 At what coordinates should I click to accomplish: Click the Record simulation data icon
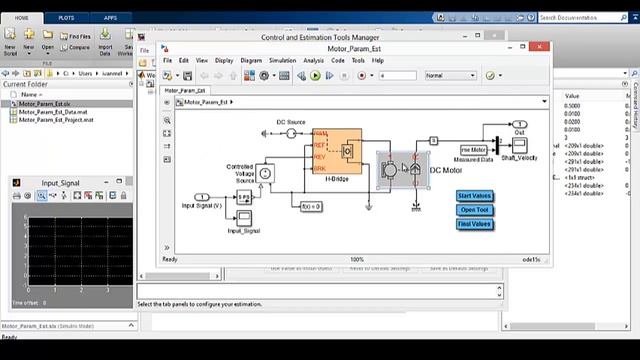pyautogui.click(x=362, y=76)
